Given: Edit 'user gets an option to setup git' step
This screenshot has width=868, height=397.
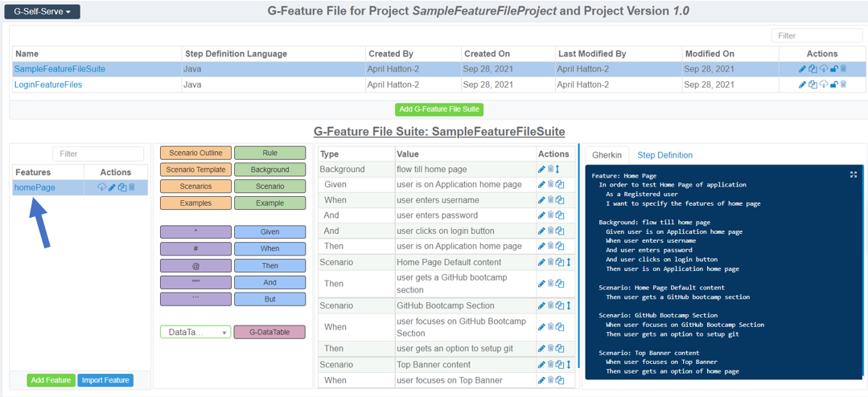Looking at the screenshot, I should 541,349.
